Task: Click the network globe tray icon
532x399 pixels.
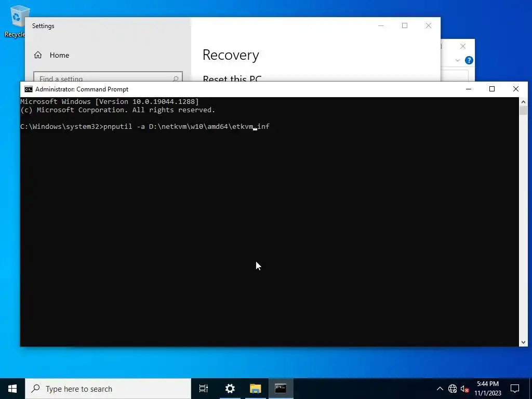Action: tap(453, 389)
